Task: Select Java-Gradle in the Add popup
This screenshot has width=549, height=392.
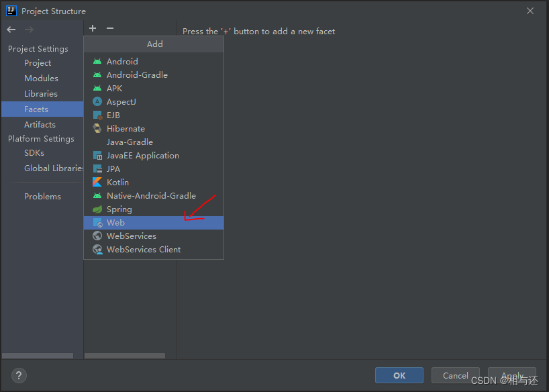Action: (x=154, y=142)
